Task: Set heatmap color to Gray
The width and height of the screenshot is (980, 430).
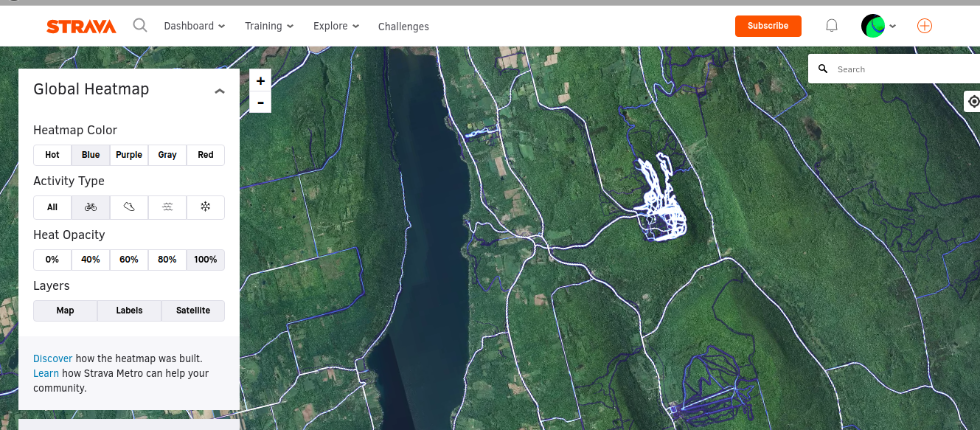Action: click(167, 155)
